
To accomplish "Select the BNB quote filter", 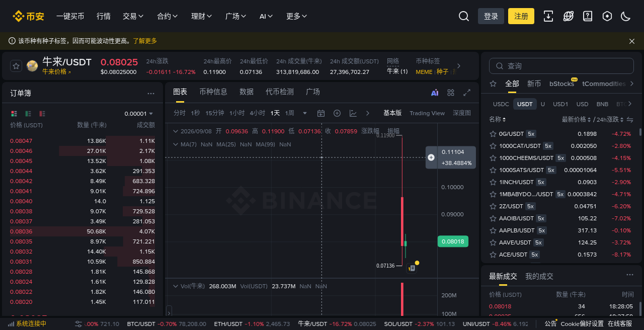I will (x=602, y=104).
